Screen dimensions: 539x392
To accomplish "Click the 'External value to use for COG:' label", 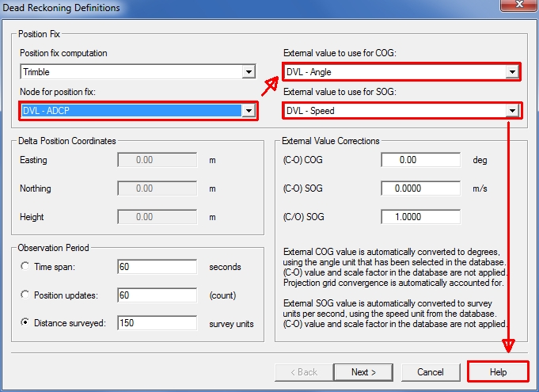I will (x=340, y=53).
